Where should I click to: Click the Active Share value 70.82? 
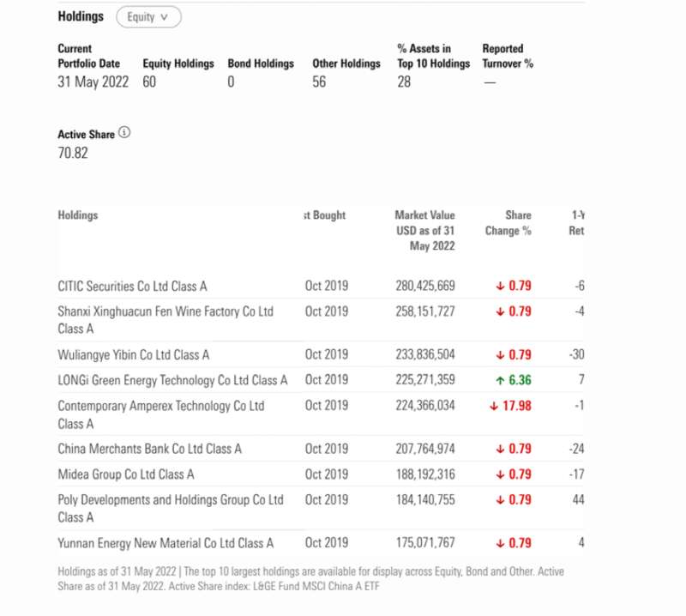tap(73, 153)
